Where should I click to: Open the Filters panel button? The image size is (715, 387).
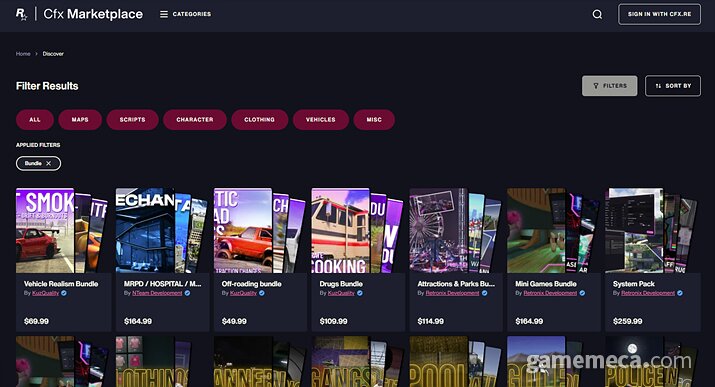point(609,86)
